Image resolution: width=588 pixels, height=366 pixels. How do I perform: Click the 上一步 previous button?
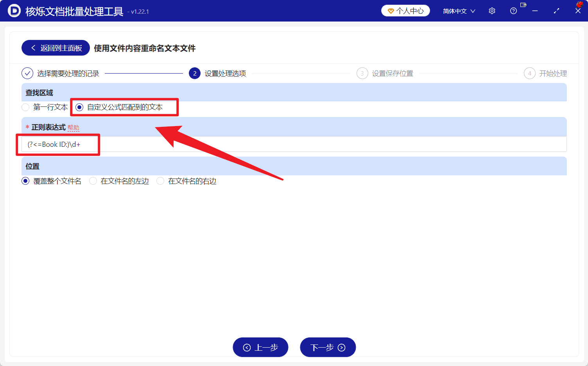click(x=260, y=347)
